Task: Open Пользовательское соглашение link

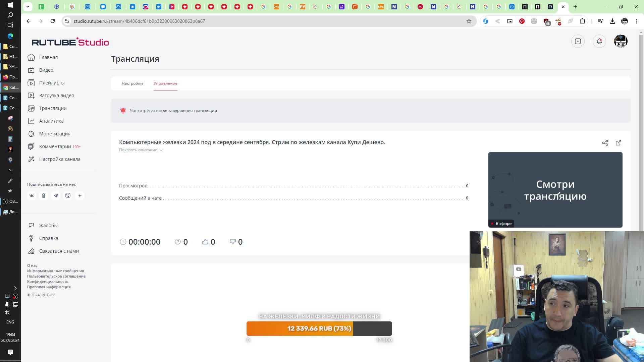Action: click(x=56, y=276)
